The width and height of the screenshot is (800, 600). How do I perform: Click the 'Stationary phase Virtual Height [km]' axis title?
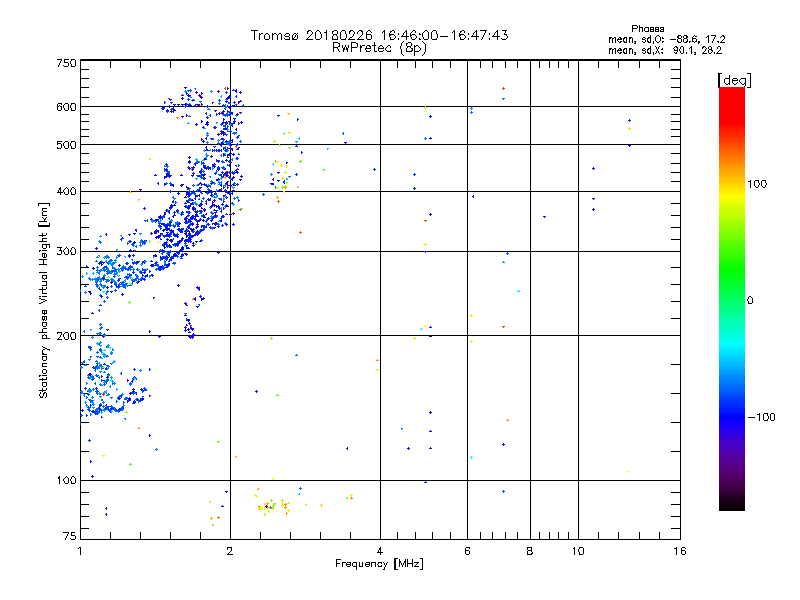tap(44, 300)
